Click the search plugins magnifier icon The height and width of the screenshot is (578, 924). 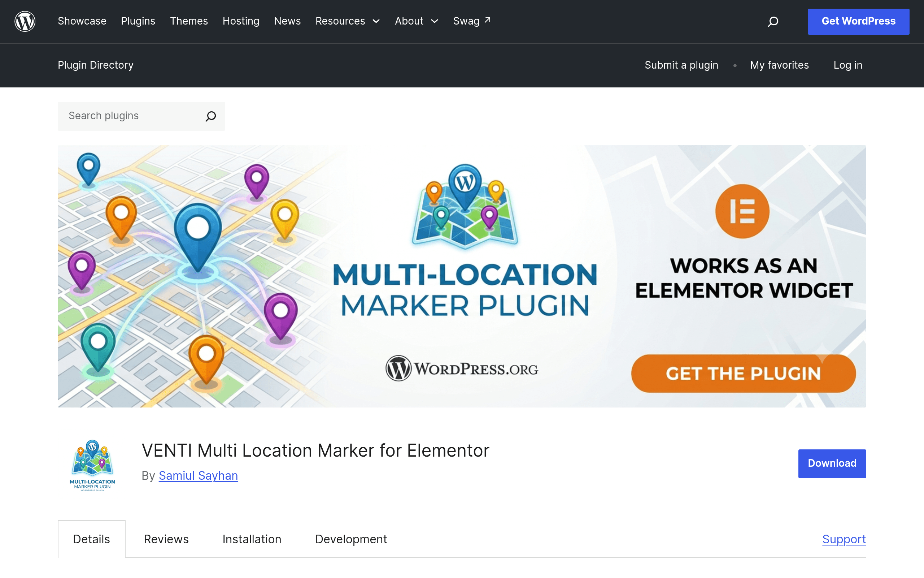coord(211,116)
